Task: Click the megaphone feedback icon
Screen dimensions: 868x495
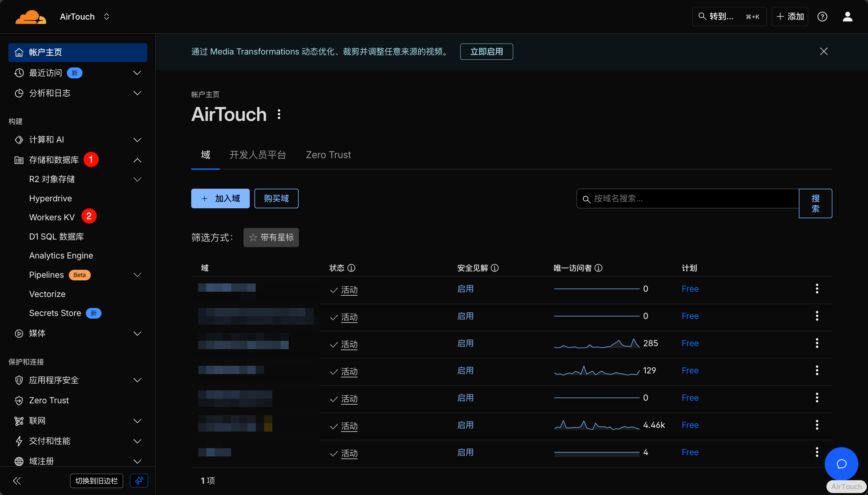Action: pyautogui.click(x=139, y=480)
